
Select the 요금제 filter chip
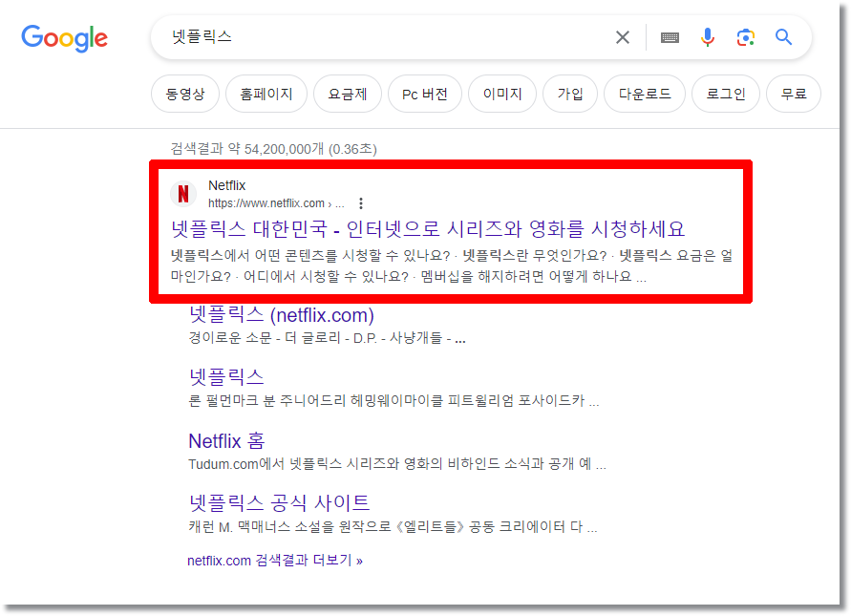pyautogui.click(x=348, y=94)
